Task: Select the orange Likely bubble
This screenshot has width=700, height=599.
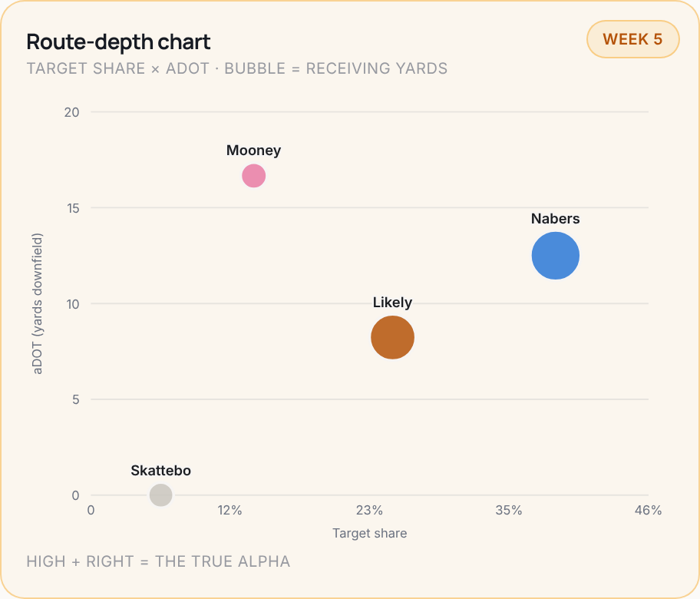Action: click(x=392, y=337)
